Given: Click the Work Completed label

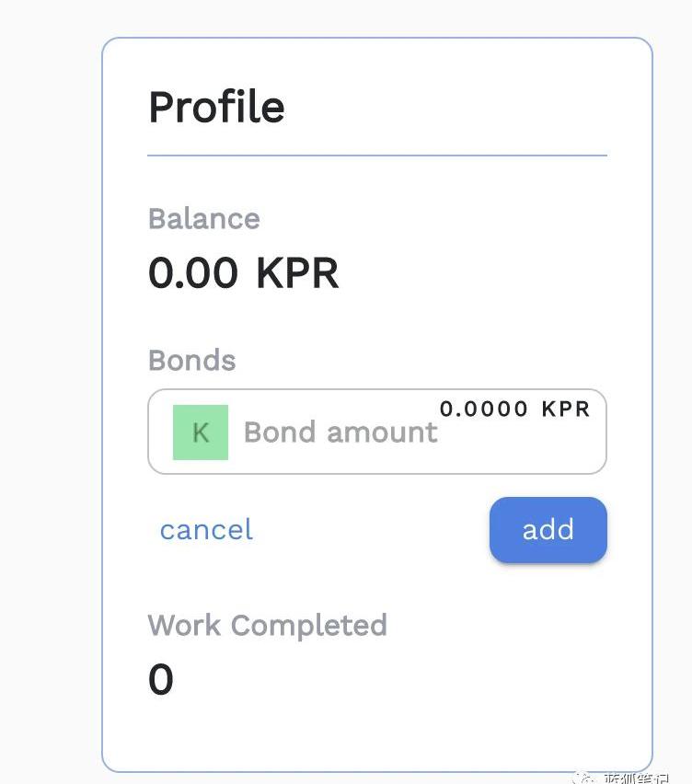Looking at the screenshot, I should coord(267,626).
